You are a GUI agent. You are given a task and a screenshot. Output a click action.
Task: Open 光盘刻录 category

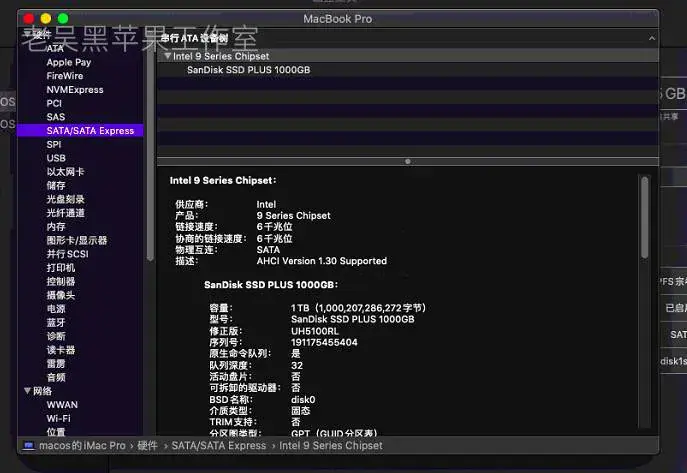pyautogui.click(x=65, y=199)
